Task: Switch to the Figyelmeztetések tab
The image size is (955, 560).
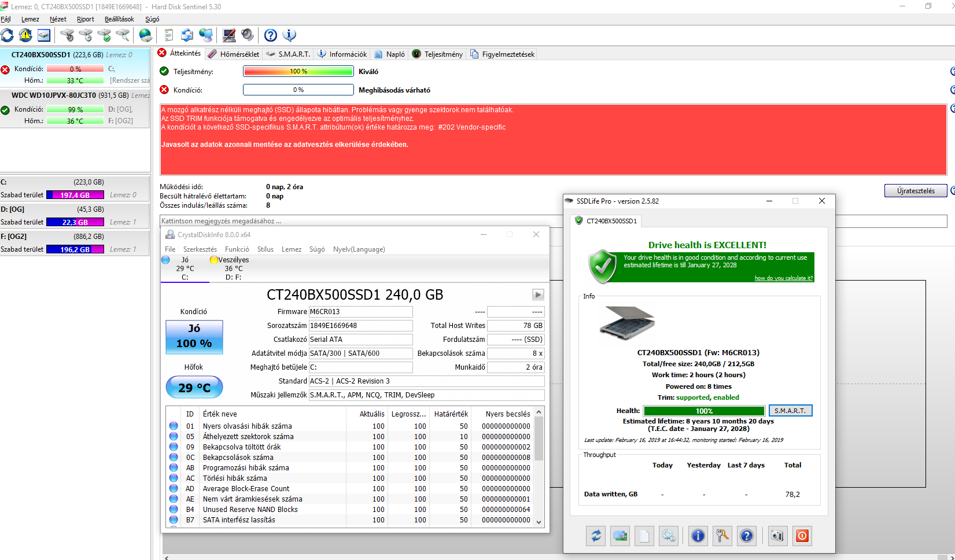Action: pos(503,54)
